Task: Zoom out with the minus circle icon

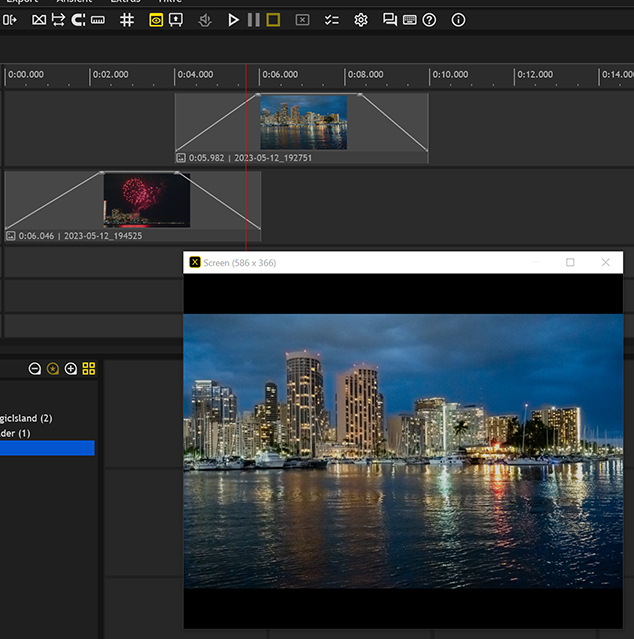Action: (35, 369)
